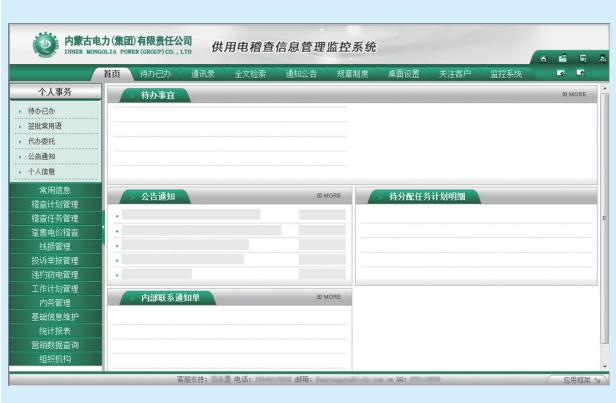Click MORE in the 内部联系通知单 panel
This screenshot has width=616, height=403.
click(x=329, y=297)
